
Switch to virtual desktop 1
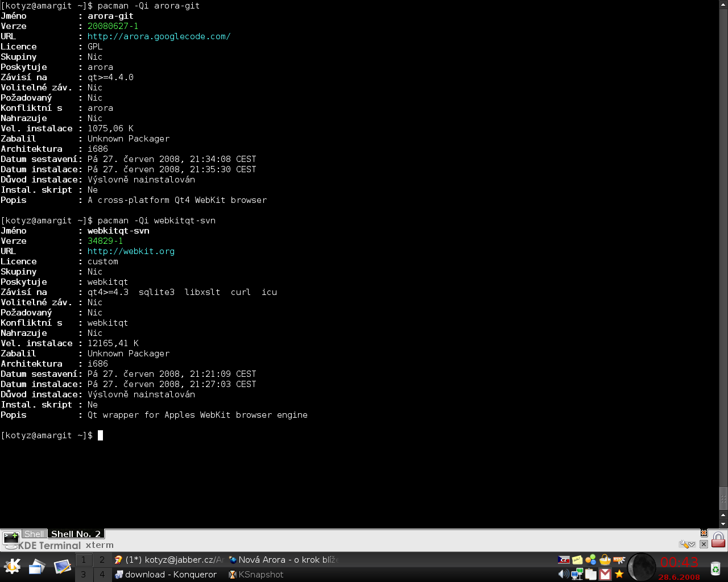84,560
